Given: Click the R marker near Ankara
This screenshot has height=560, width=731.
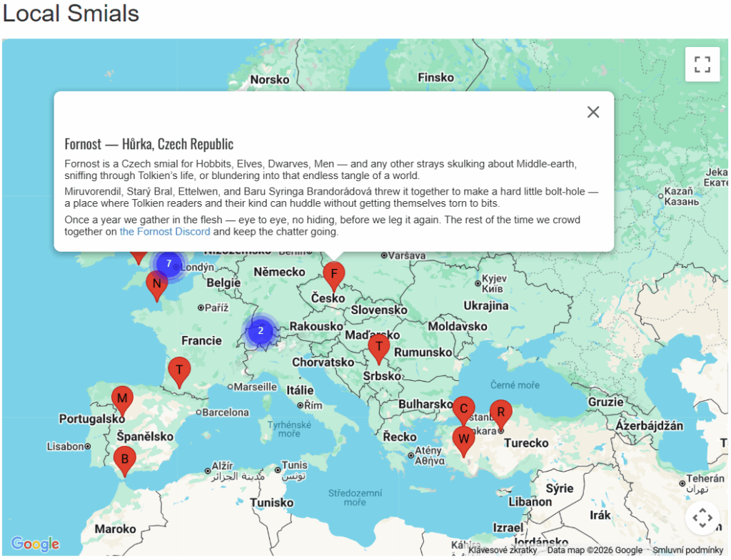Looking at the screenshot, I should coord(500,413).
